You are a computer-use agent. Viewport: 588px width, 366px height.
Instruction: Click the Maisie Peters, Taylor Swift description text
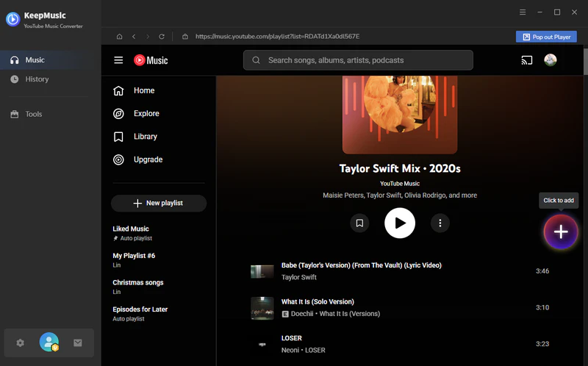tap(400, 195)
